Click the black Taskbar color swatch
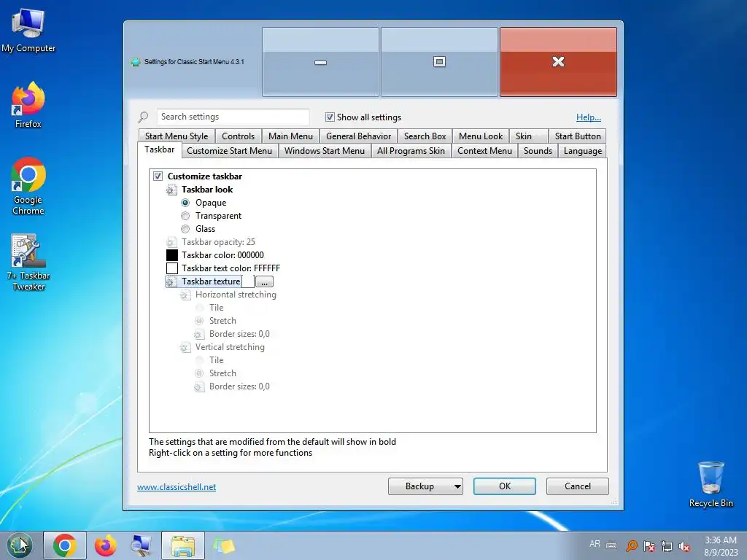This screenshot has width=747, height=560. 172,255
